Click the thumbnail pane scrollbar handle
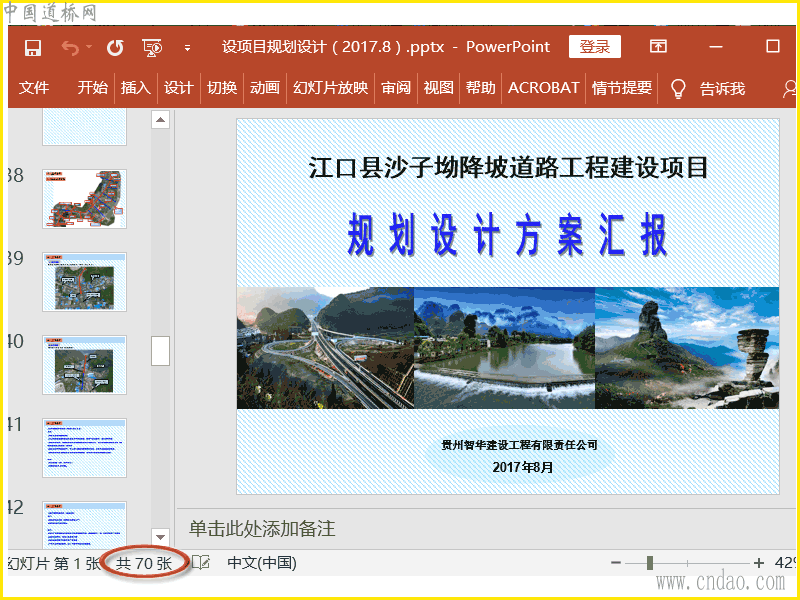The height and width of the screenshot is (600, 800). point(160,351)
